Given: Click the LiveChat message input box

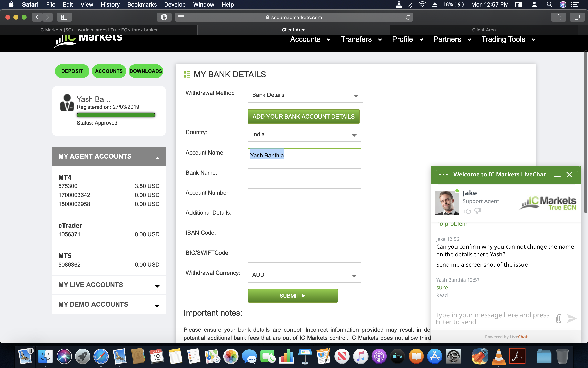Looking at the screenshot, I should point(492,318).
